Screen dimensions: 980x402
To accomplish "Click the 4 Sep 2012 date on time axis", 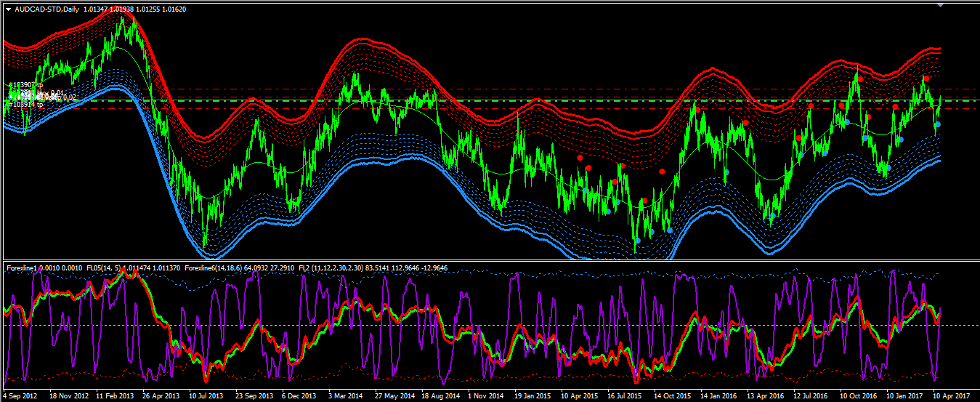I will (21, 396).
